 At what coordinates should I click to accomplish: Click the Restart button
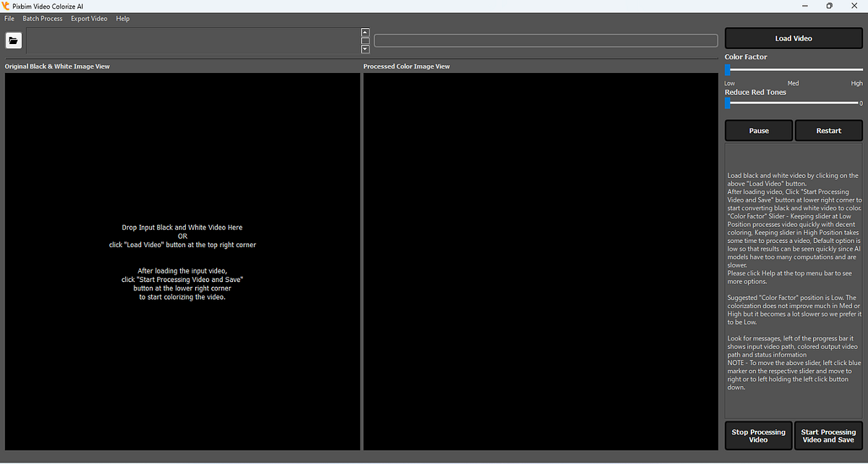(829, 131)
